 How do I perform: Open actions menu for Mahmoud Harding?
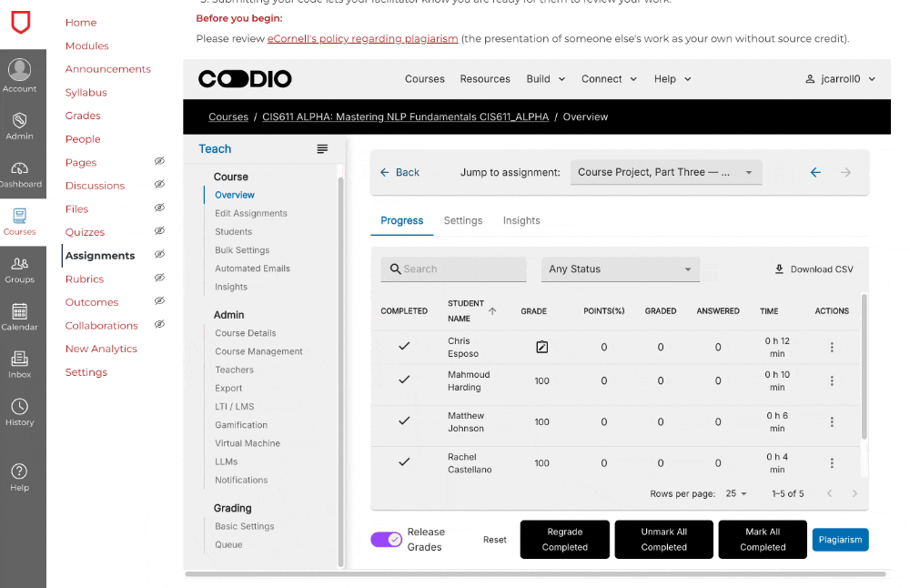[832, 380]
